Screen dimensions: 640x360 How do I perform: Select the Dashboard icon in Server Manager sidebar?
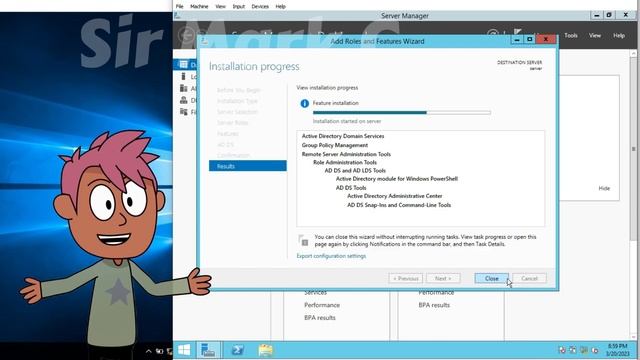[x=184, y=65]
